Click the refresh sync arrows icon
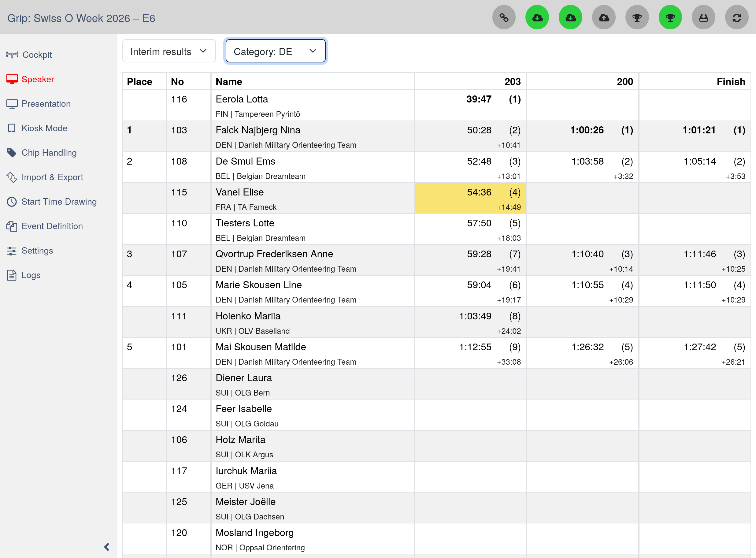Screen dimensions: 756x558 (x=737, y=17)
